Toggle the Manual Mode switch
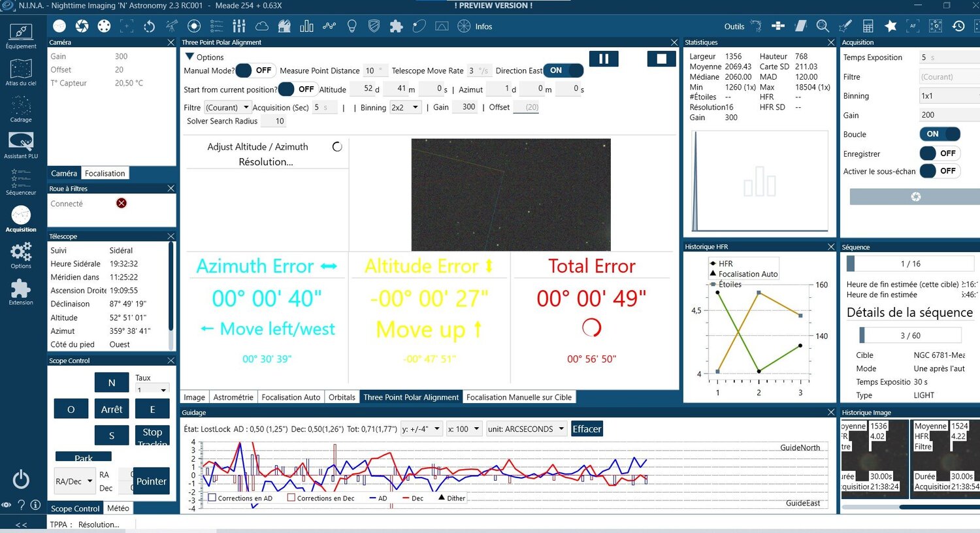Viewport: 980px width, 533px height. [254, 70]
